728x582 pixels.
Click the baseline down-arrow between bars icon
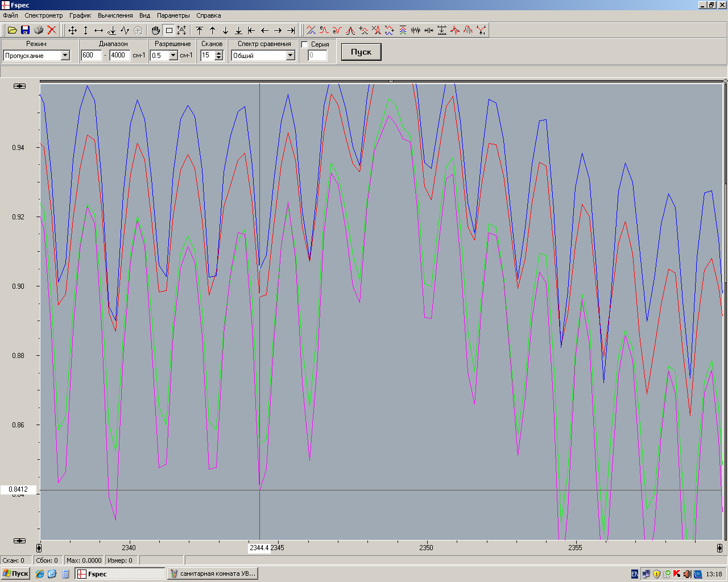click(x=442, y=30)
